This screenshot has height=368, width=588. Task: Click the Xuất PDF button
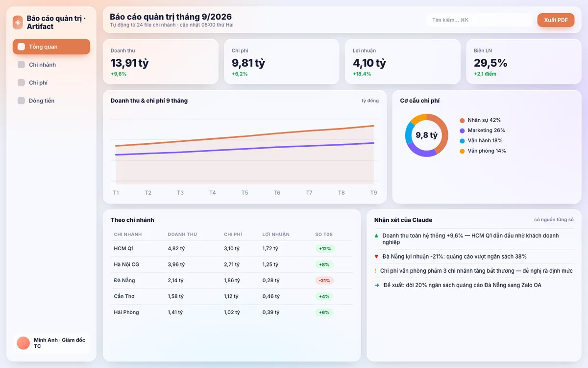point(556,20)
